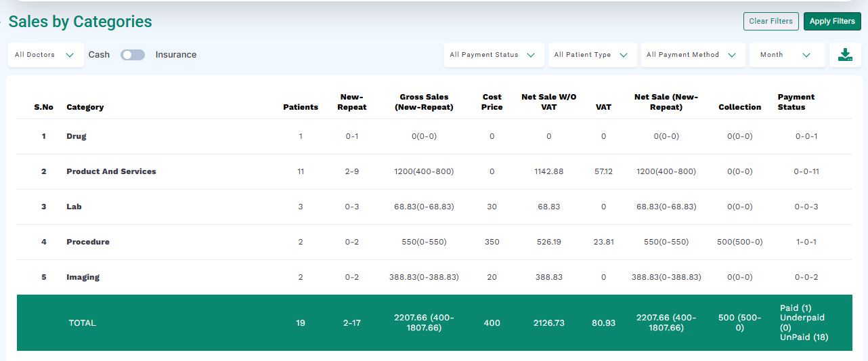This screenshot has width=868, height=361.
Task: Select the Procedure category row
Action: coord(434,242)
